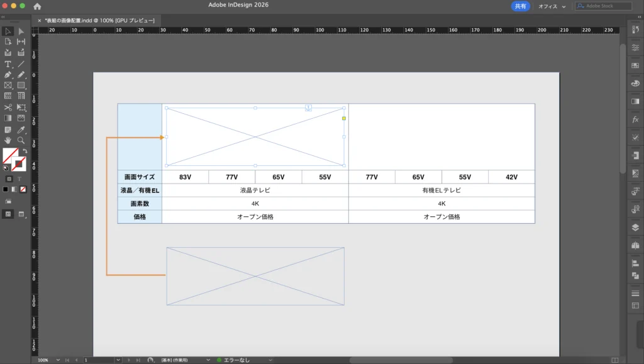Select the Direct Selection tool
Image resolution: width=644 pixels, height=364 pixels.
(21, 31)
